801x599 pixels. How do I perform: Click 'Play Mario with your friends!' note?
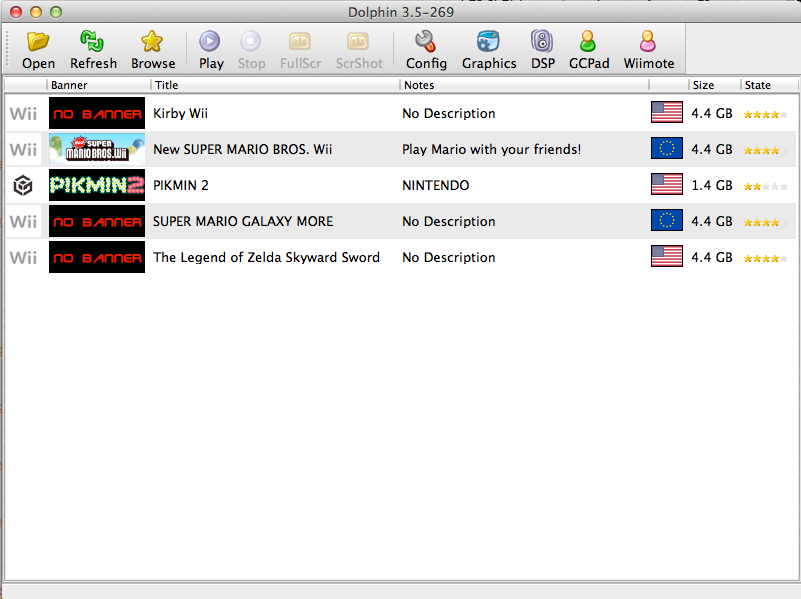point(491,149)
